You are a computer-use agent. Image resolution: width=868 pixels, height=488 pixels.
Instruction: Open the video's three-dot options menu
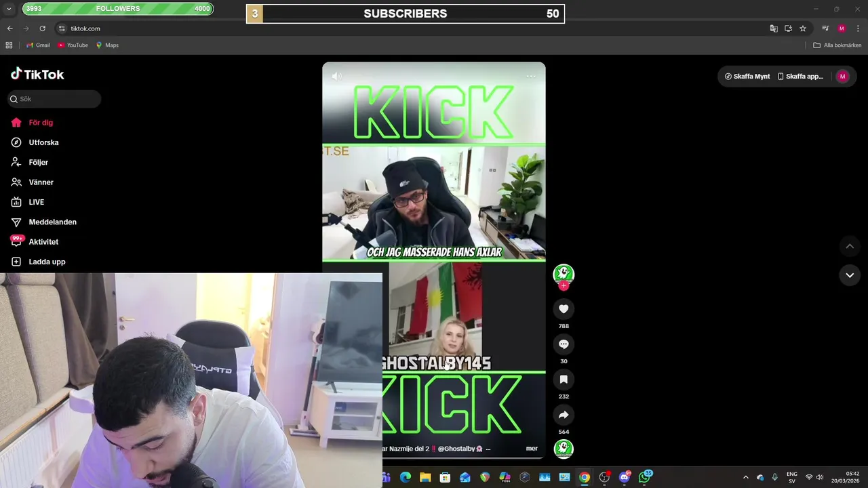[x=531, y=76]
